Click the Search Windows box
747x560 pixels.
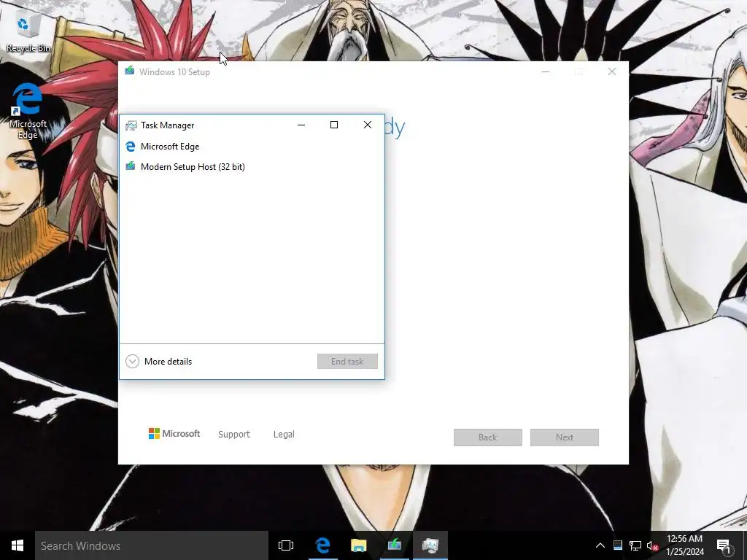pos(152,545)
